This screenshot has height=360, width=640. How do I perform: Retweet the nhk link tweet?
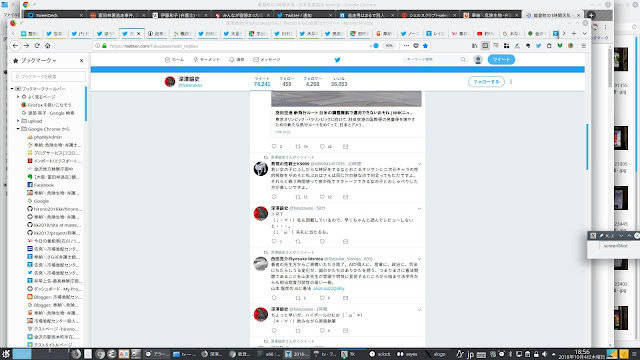pos(298,146)
